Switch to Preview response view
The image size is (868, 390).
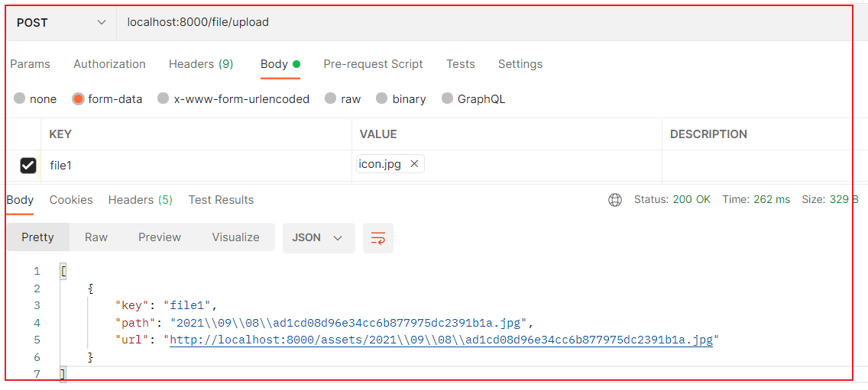tap(160, 237)
